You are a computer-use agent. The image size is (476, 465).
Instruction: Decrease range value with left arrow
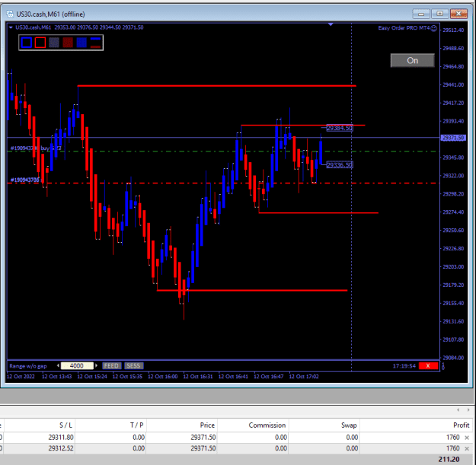click(x=58, y=365)
